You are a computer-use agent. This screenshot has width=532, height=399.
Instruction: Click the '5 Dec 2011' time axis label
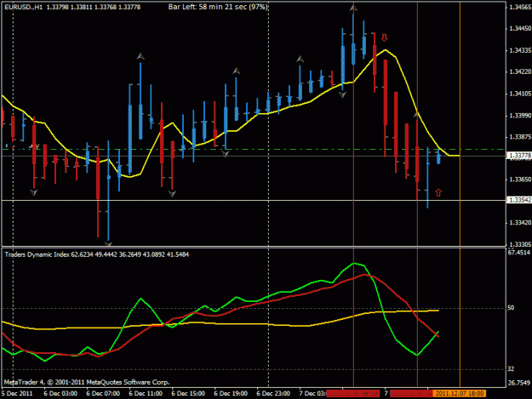click(17, 393)
